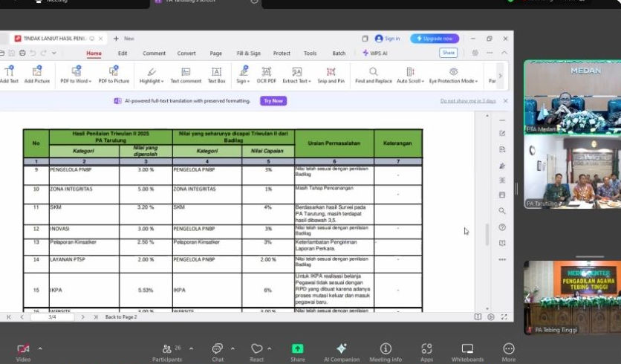Click the page number field showing 3/4

pos(53,316)
